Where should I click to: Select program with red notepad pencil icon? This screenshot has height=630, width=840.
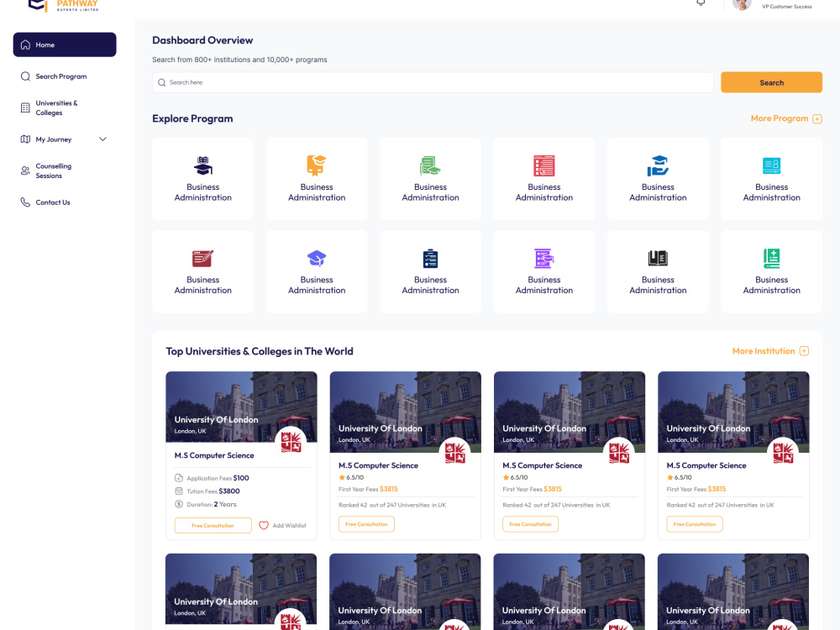[203, 271]
